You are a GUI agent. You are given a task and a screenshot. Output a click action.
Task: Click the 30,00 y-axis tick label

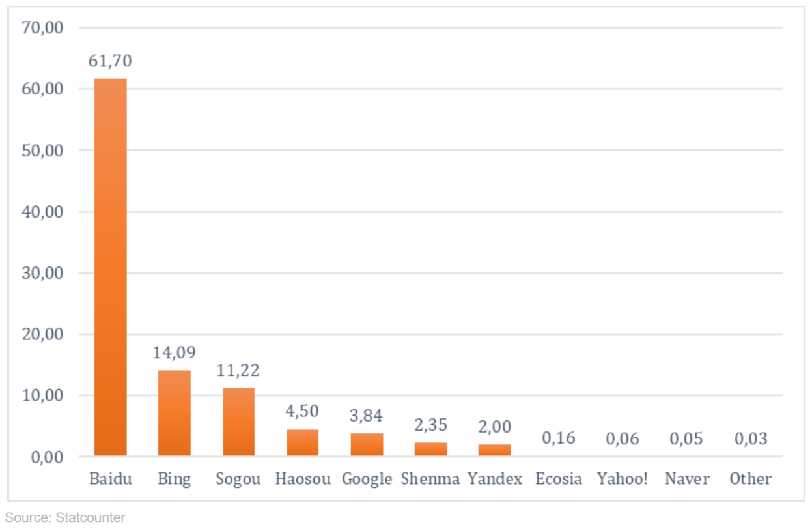[x=44, y=273]
